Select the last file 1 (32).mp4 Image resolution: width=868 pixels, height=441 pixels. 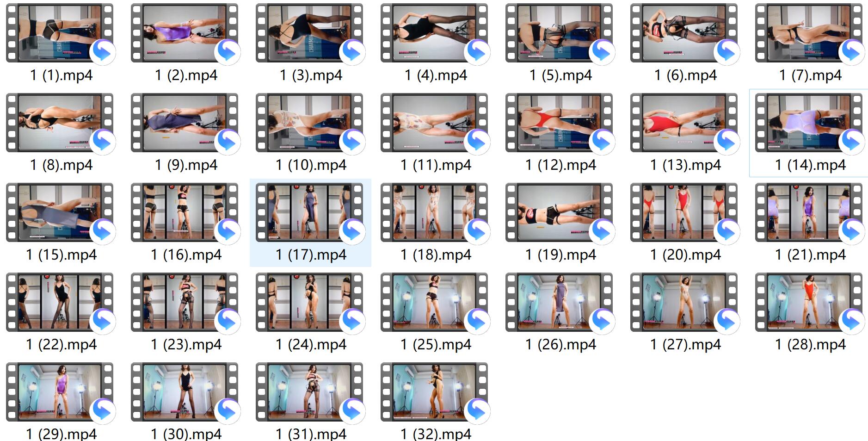[434, 392]
